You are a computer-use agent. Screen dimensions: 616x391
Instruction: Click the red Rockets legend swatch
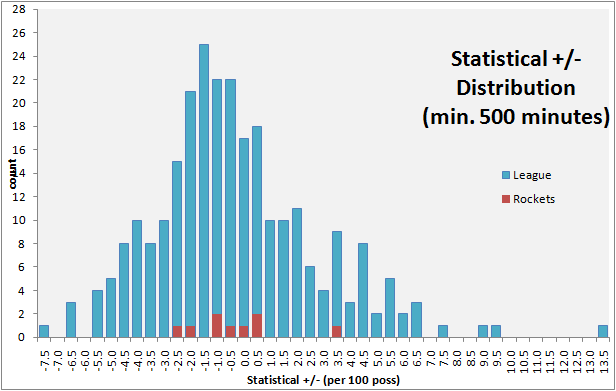[506, 199]
